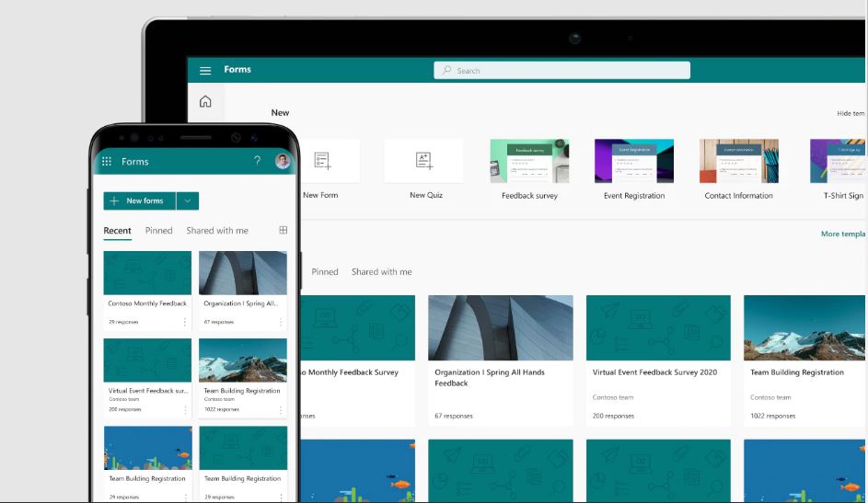
Task: Open more options for Virtual Event Feedback card on the phone
Action: coord(185,409)
